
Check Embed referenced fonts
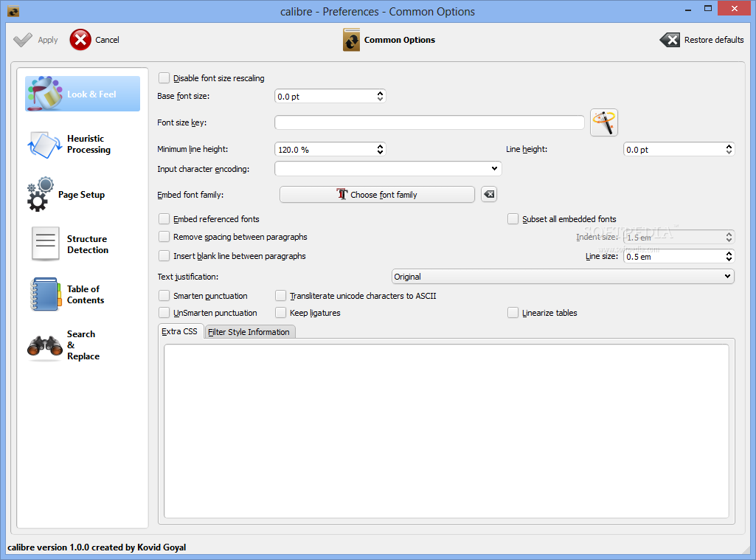[164, 219]
